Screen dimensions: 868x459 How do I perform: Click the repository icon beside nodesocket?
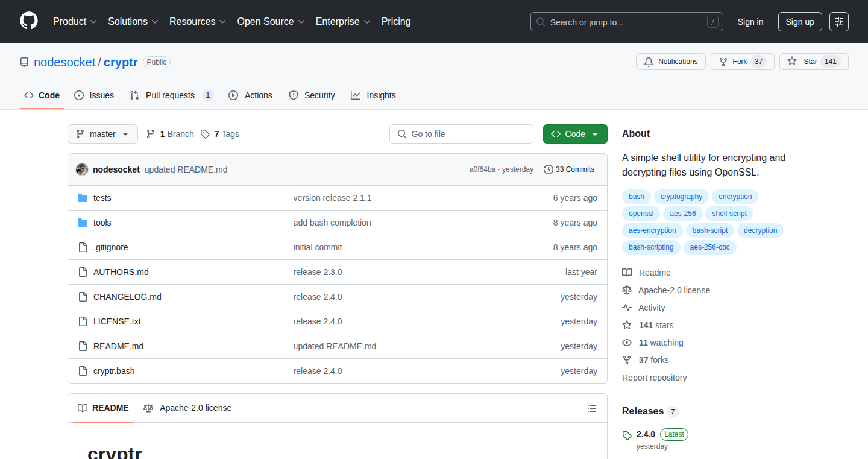(24, 62)
